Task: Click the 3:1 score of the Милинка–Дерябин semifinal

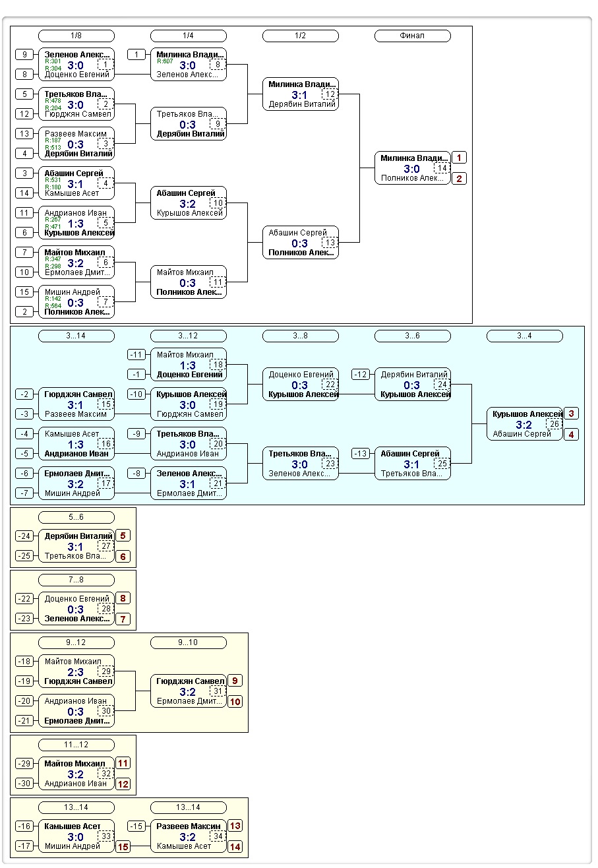Action: (300, 94)
